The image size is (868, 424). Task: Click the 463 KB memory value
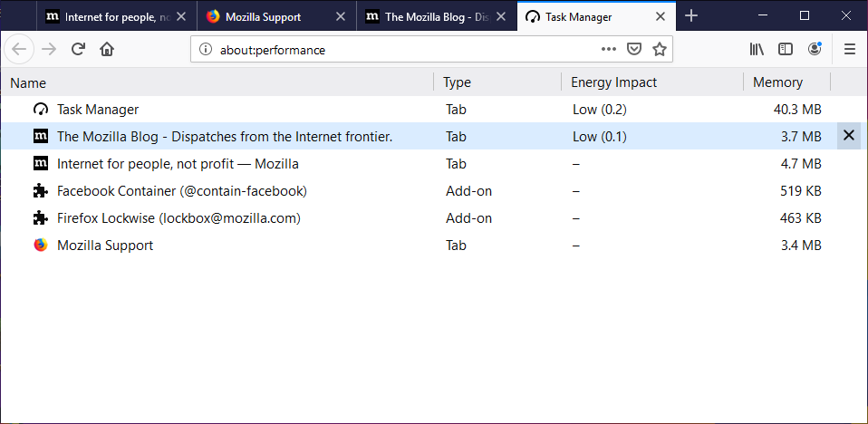[800, 218]
